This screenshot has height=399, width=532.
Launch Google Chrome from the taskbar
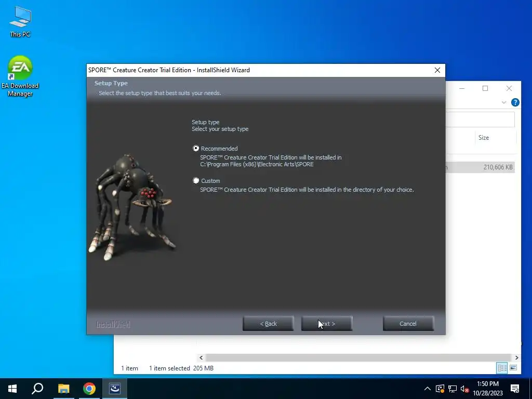coord(89,389)
